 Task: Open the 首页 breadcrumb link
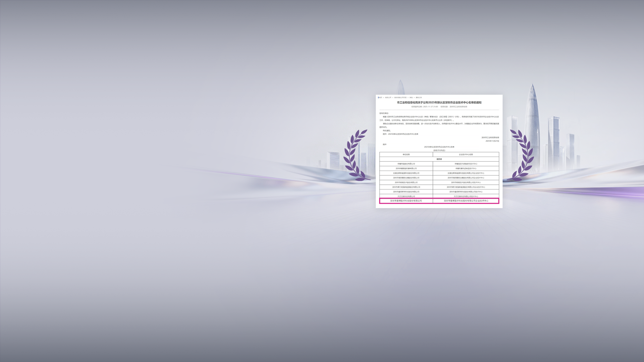coord(381,98)
